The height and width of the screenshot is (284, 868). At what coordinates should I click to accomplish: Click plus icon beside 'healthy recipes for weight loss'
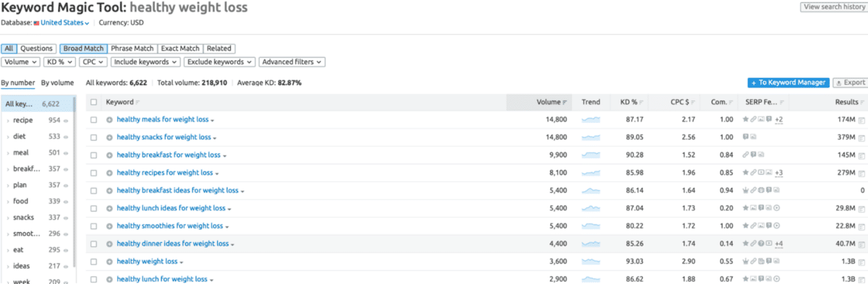click(x=109, y=173)
